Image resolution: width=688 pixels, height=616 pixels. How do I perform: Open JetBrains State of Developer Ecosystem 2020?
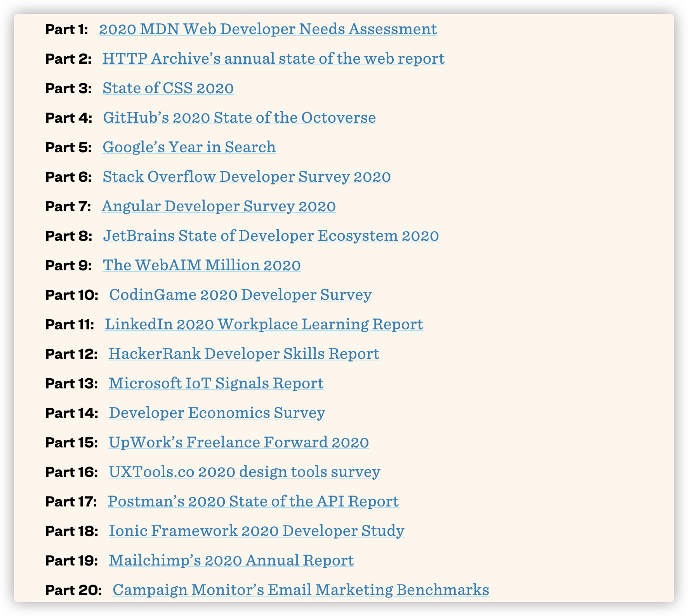pyautogui.click(x=271, y=236)
